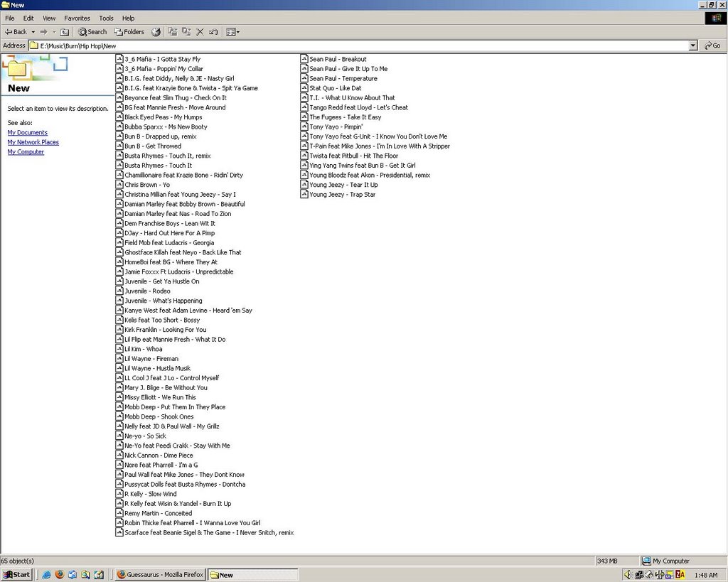The height and width of the screenshot is (582, 728).
Task: Click the Copy To toolbar icon
Action: 187,32
